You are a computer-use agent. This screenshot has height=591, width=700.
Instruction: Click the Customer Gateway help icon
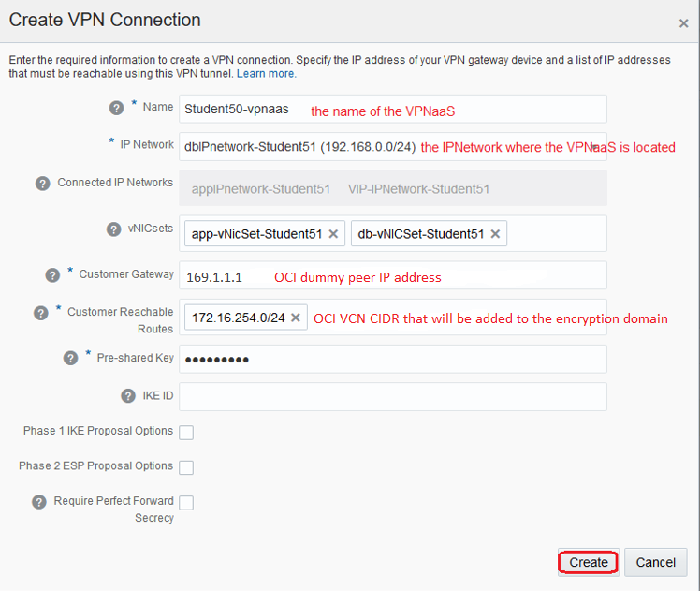[53, 275]
